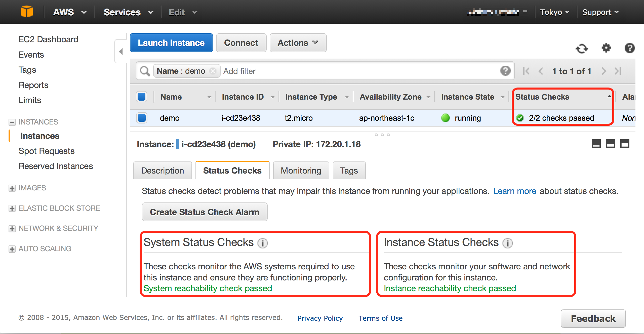Set details pane to half layout
Screen dimensions: 644x334
point(610,144)
